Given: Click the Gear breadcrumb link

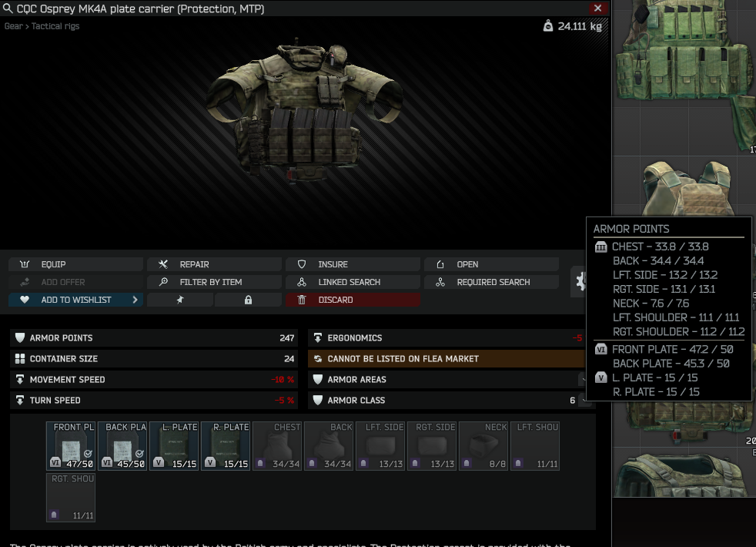Looking at the screenshot, I should point(14,26).
